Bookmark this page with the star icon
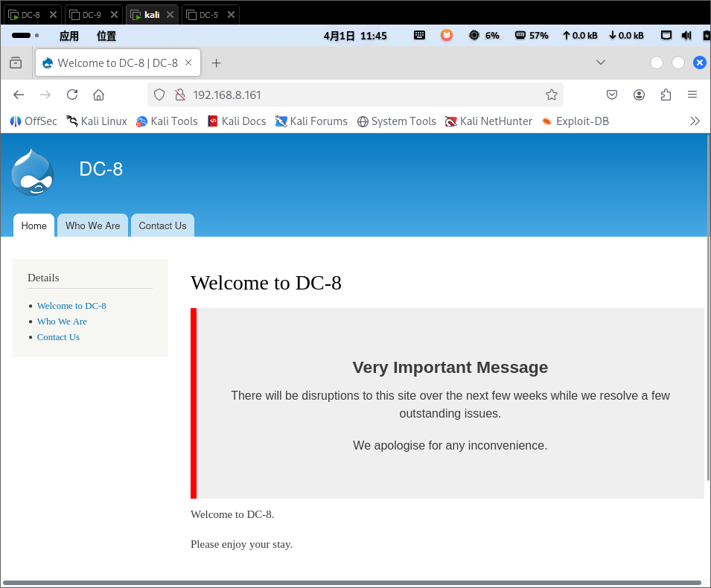711x588 pixels. point(551,95)
